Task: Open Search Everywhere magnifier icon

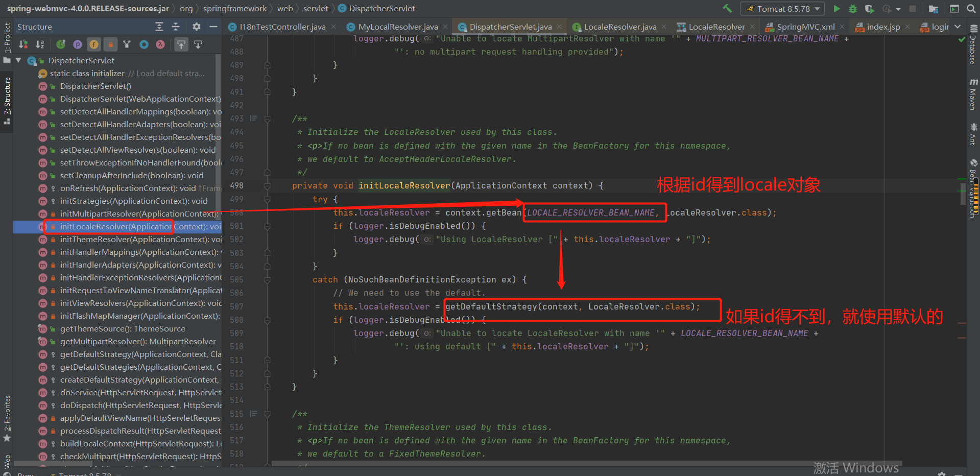Action: coord(971,9)
